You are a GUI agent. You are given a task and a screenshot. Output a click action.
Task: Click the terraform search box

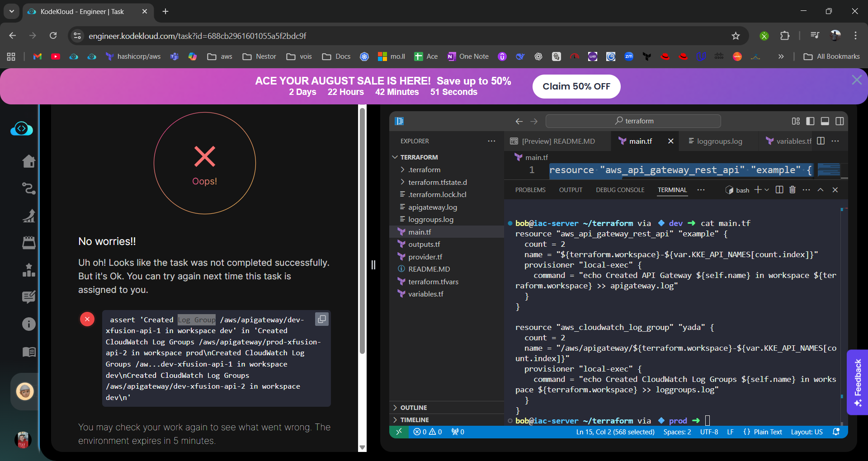(633, 121)
